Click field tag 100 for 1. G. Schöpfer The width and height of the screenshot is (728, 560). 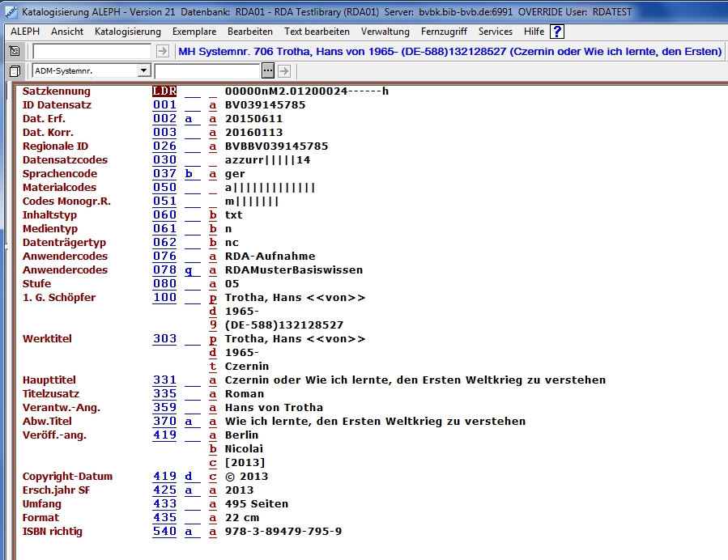click(x=164, y=298)
